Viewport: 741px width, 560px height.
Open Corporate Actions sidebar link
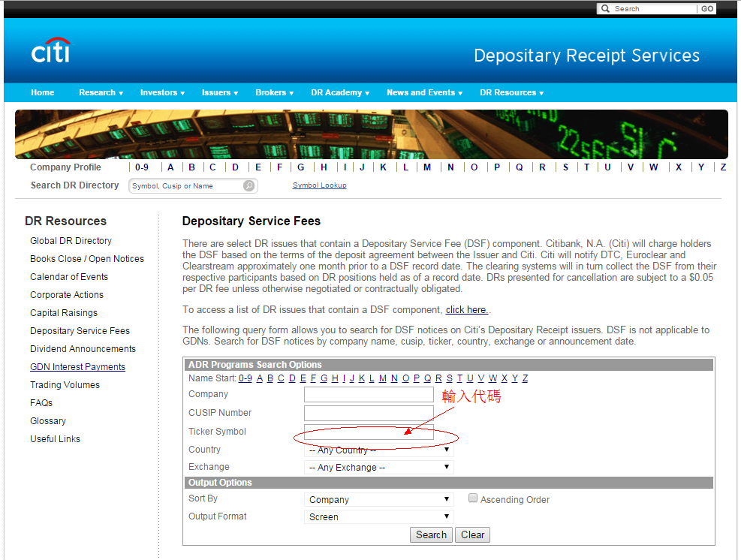pyautogui.click(x=67, y=295)
